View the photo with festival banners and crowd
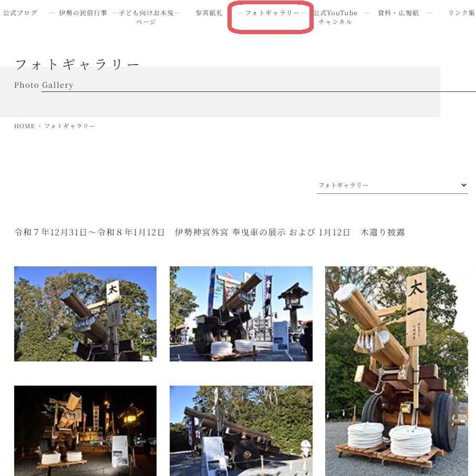Image resolution: width=476 pixels, height=476 pixels. tap(240, 313)
